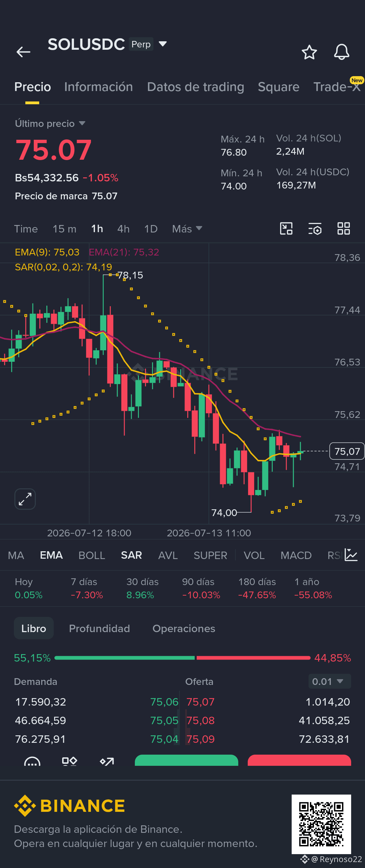This screenshot has width=365, height=868.
Task: Toggle the BOLL indicator
Action: coord(92,555)
